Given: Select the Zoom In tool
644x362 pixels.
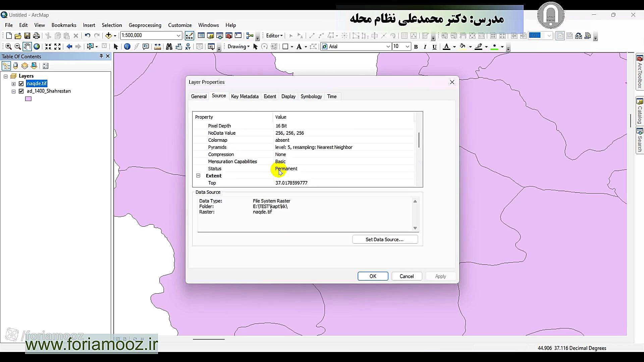Looking at the screenshot, I should coord(8,47).
